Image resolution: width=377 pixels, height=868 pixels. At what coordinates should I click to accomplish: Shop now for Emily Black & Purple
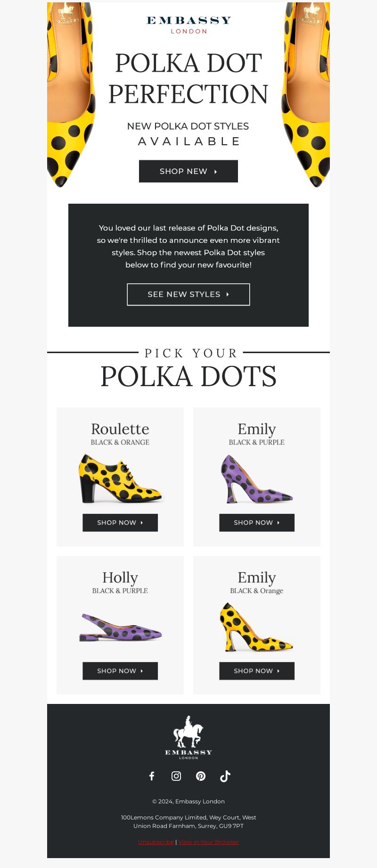click(257, 522)
